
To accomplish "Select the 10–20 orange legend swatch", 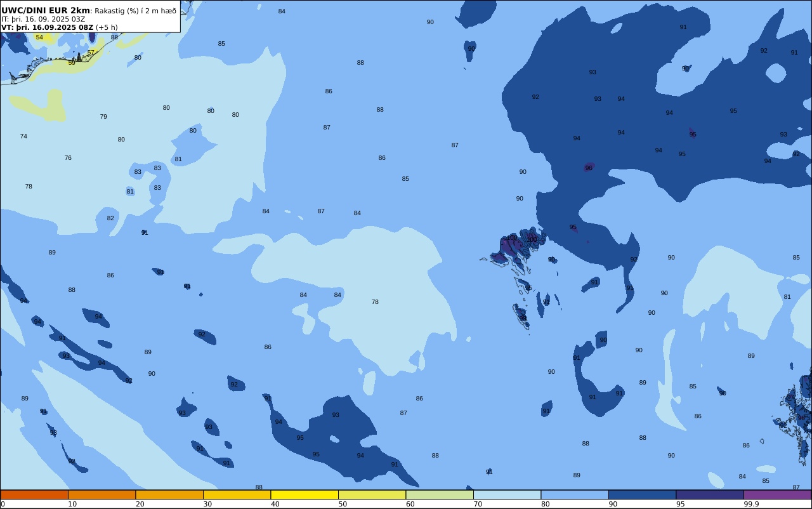I will 101,494.
